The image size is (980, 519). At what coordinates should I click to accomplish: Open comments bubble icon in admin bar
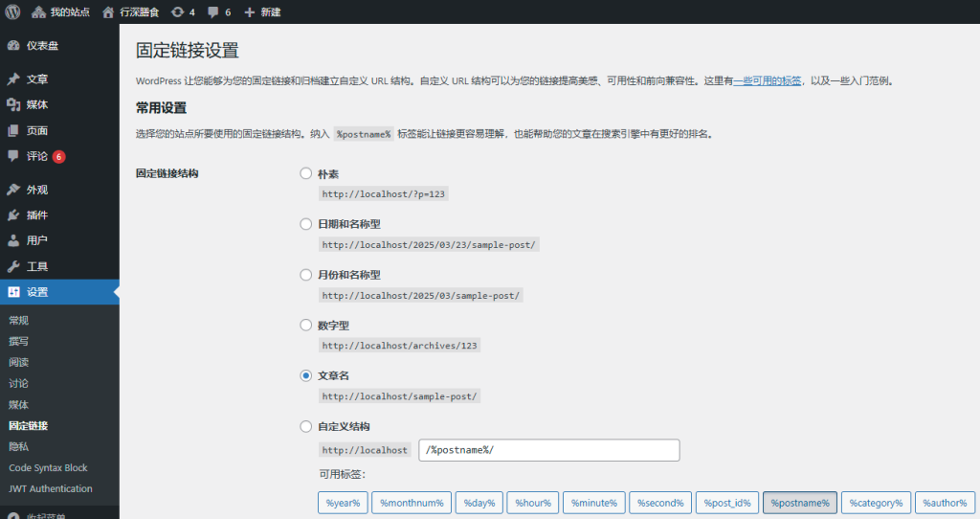click(x=213, y=11)
